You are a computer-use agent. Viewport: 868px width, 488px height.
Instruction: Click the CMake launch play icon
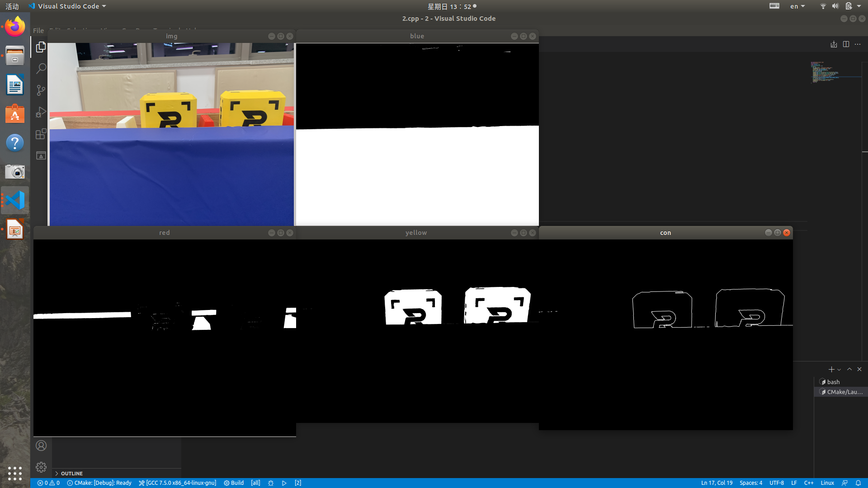click(x=284, y=483)
